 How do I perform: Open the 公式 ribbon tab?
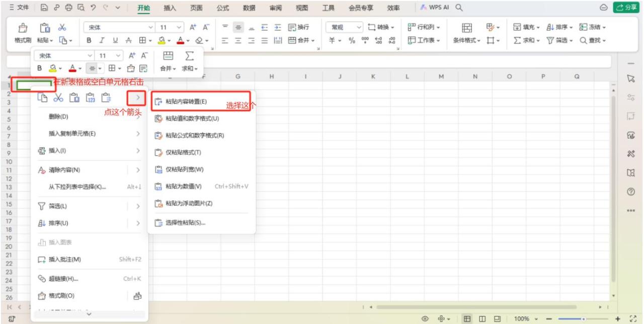pyautogui.click(x=222, y=8)
